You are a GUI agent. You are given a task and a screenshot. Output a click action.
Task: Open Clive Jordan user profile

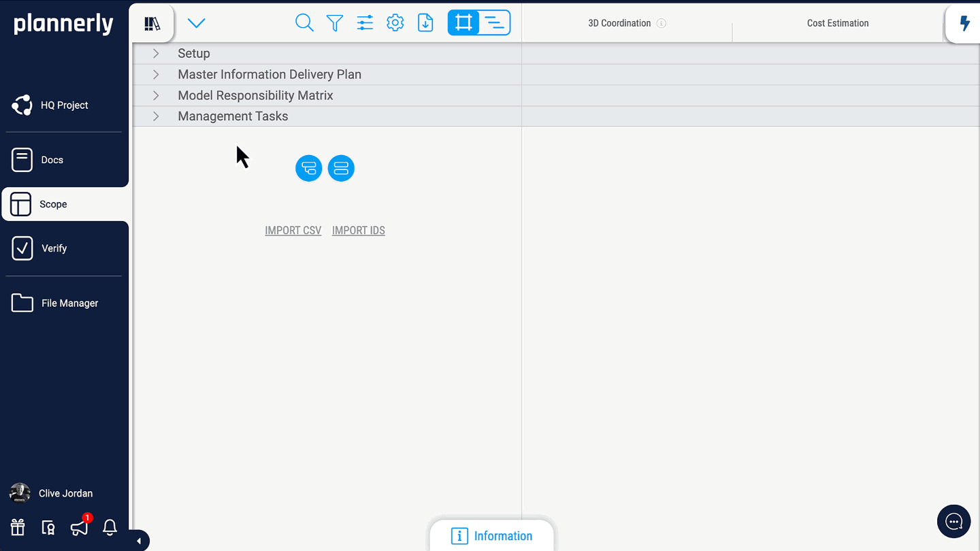pos(52,493)
